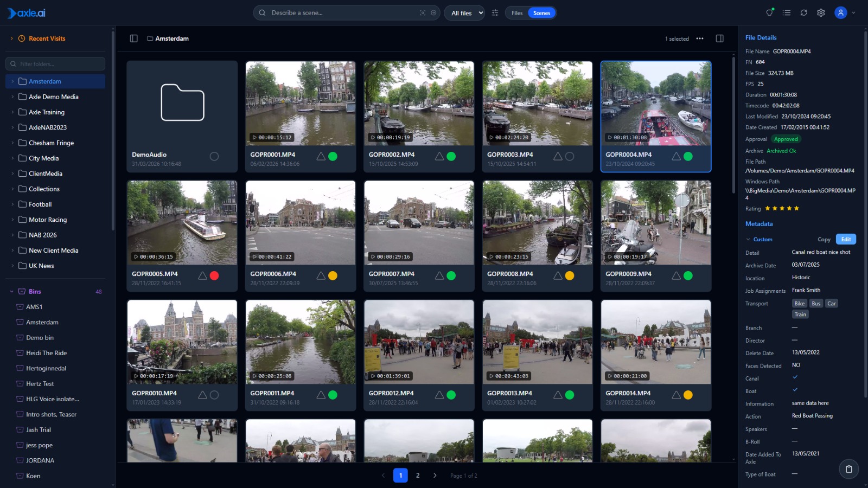
Task: Expand Recent Visits chevron
Action: 11,38
